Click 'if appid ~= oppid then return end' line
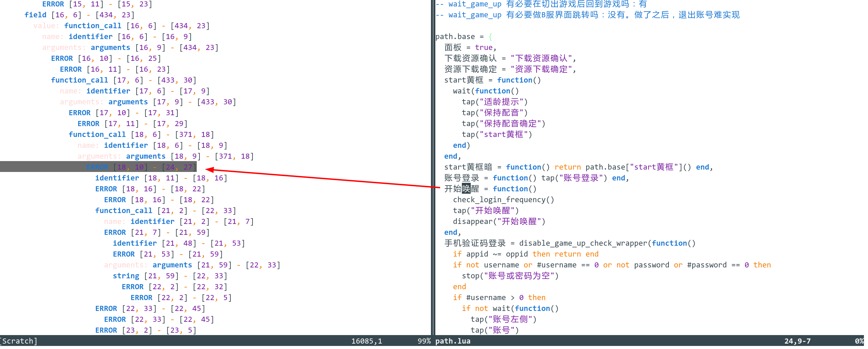This screenshot has height=349, width=868. pos(525,254)
